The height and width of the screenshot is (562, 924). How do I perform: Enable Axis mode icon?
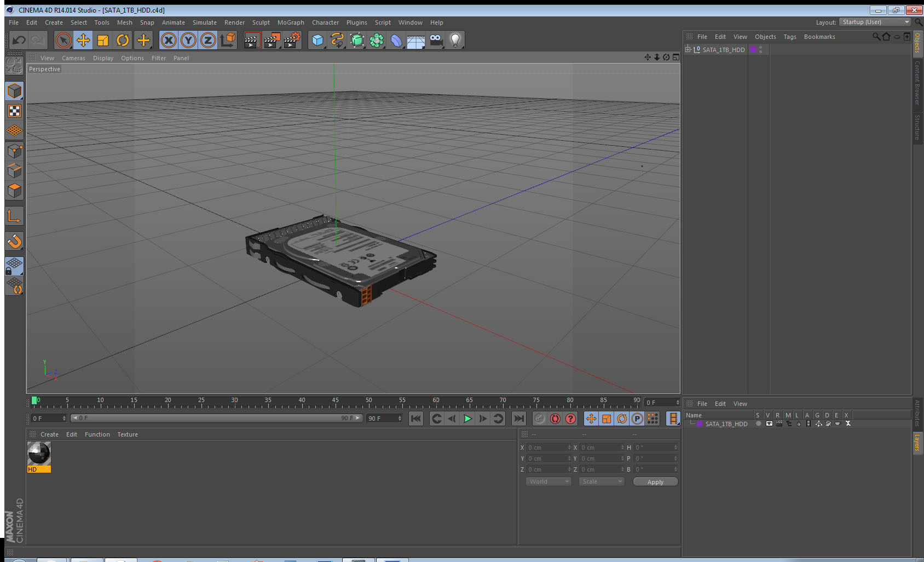pyautogui.click(x=14, y=216)
